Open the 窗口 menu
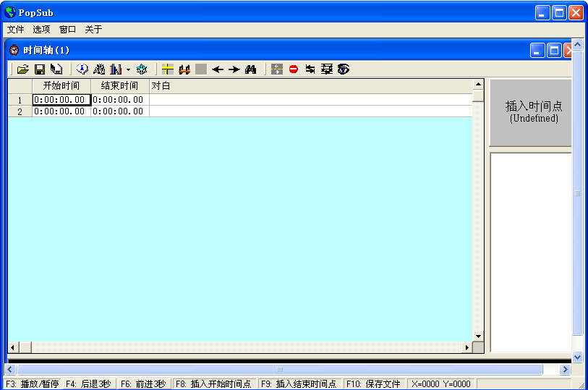Viewport: 588px width, 390px height. [67, 29]
